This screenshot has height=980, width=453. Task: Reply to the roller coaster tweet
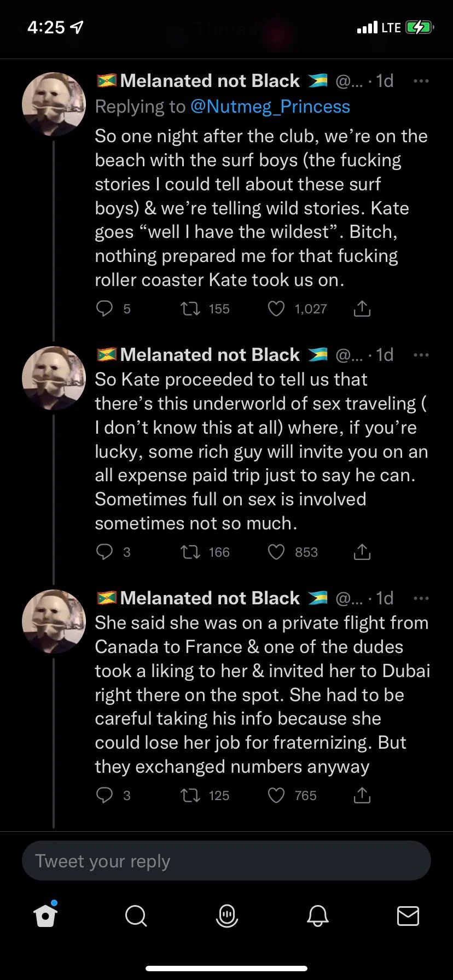pyautogui.click(x=104, y=309)
